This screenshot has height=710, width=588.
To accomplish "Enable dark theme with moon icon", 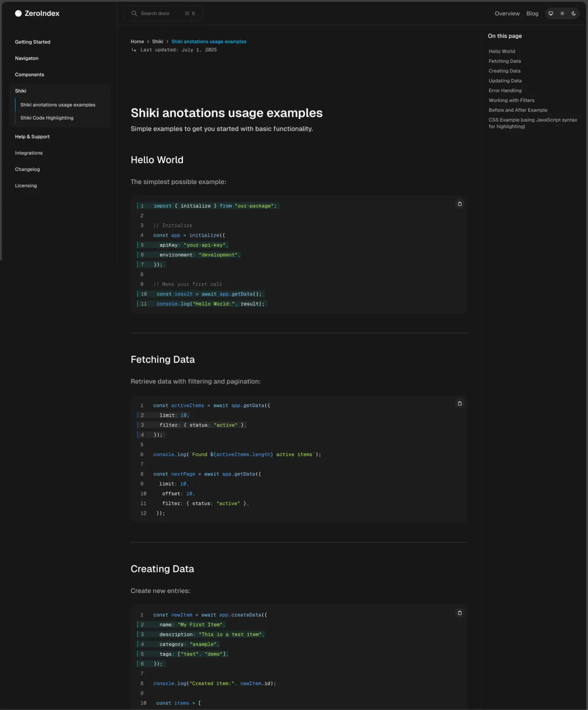I will (573, 13).
